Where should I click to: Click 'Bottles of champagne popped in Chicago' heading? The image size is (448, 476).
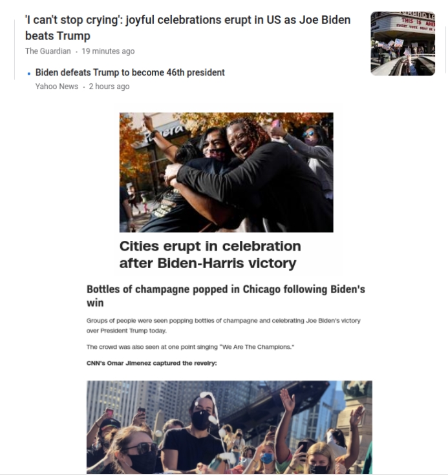tap(226, 296)
